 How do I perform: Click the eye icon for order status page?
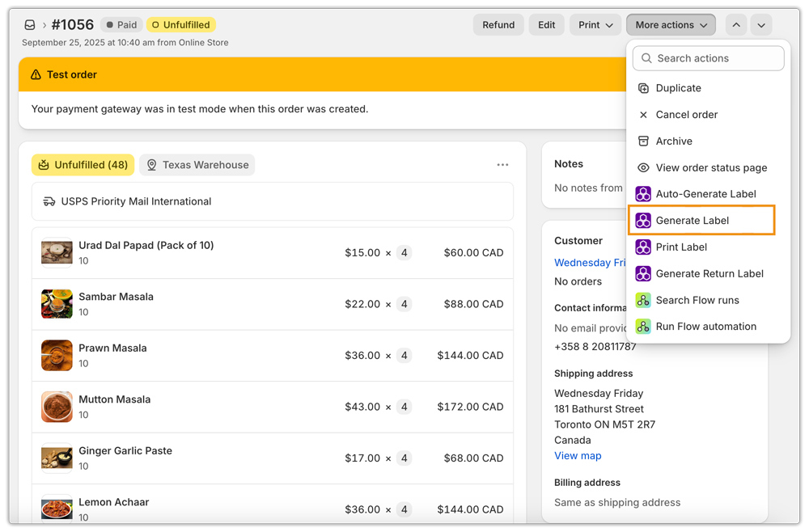(643, 167)
